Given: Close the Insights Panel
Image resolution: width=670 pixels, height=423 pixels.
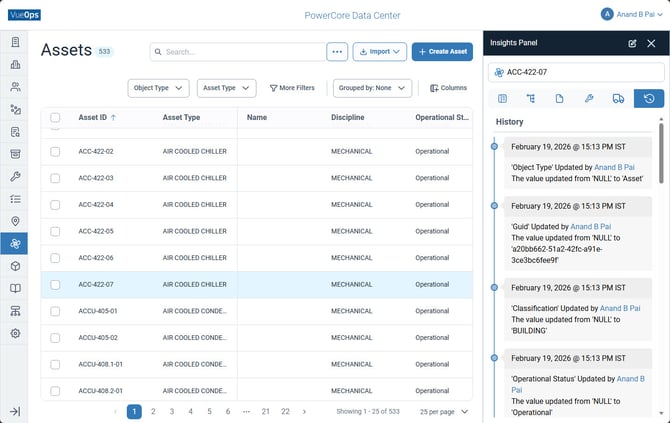Looking at the screenshot, I should tap(651, 43).
